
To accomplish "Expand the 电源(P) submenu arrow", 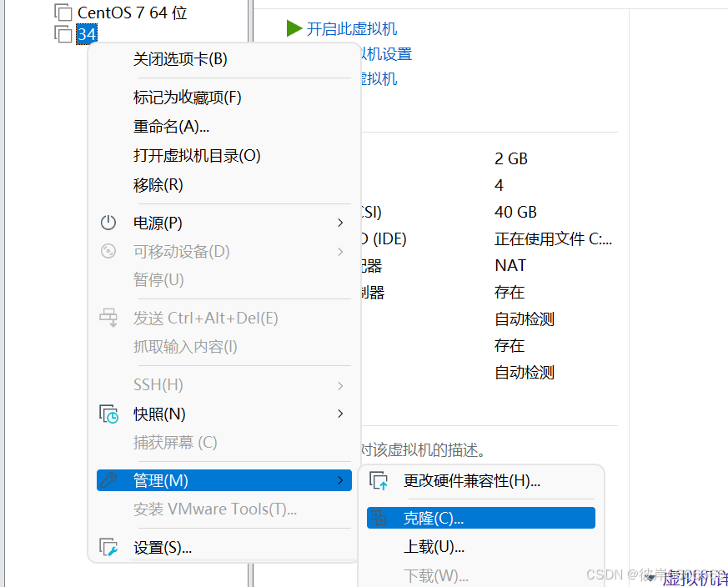I will click(x=340, y=223).
